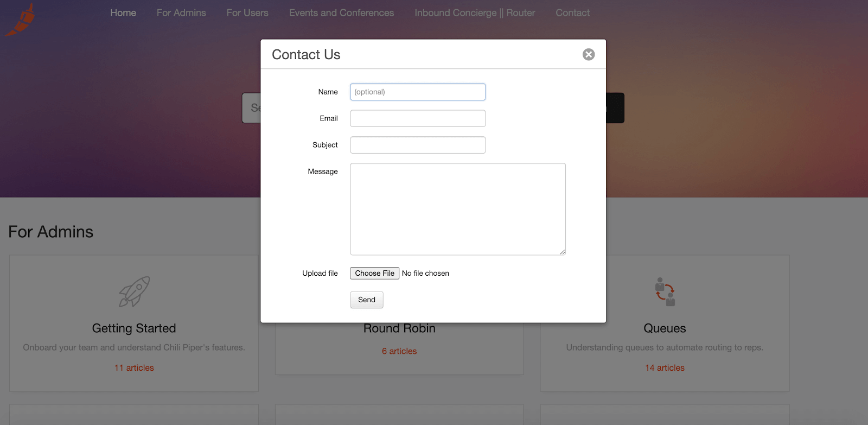This screenshot has width=868, height=425.
Task: Click inside the Message text area
Action: 458,209
